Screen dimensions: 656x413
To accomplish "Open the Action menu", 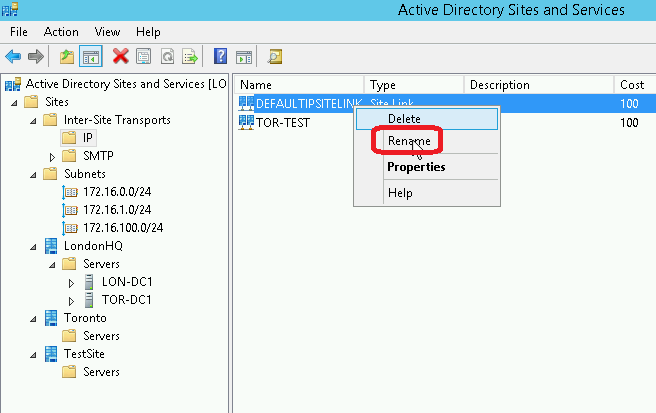I will pyautogui.click(x=61, y=32).
